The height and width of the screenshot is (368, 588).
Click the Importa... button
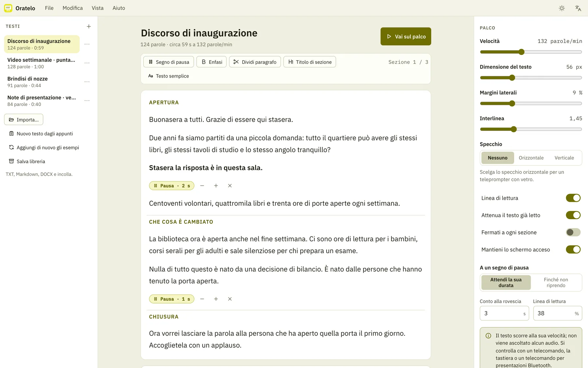[x=24, y=119]
